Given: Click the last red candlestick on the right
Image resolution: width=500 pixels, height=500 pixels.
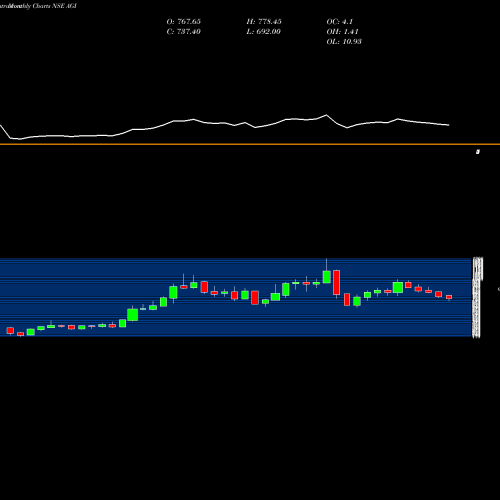Looking at the screenshot, I should point(449,297).
